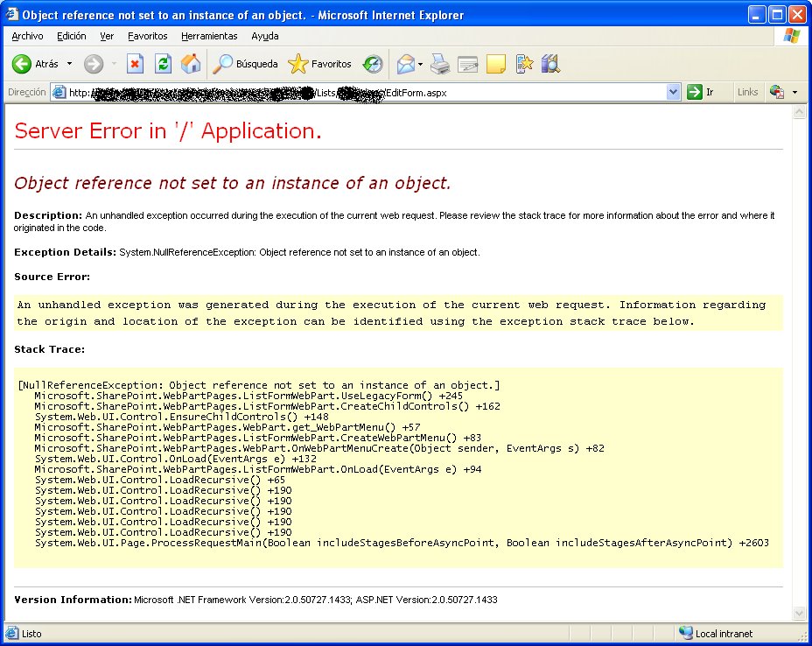Open the Forward history dropdown arrow
This screenshot has height=646, width=812.
[x=114, y=64]
